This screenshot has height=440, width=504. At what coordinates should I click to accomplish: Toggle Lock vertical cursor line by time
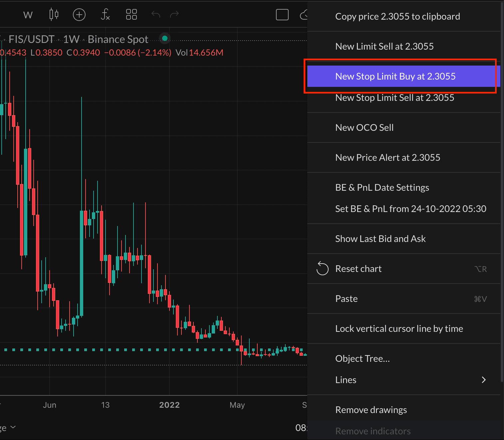click(x=404, y=329)
